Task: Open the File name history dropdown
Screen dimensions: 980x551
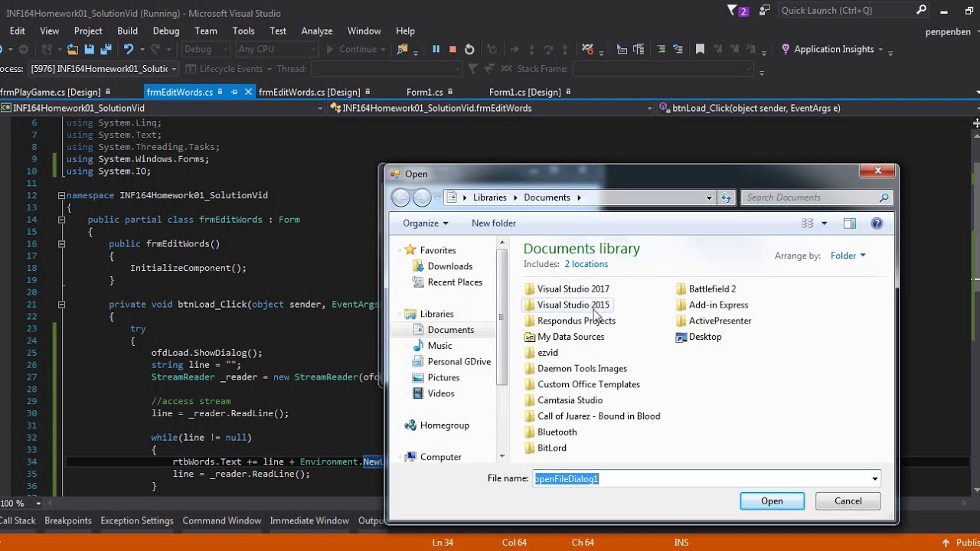Action: click(874, 479)
